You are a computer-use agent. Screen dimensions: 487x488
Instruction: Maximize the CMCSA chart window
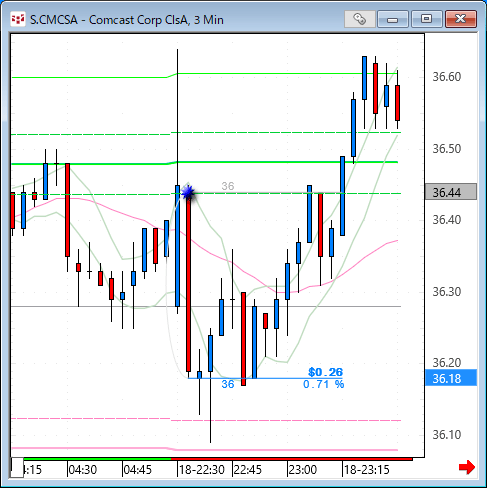[x=426, y=19]
